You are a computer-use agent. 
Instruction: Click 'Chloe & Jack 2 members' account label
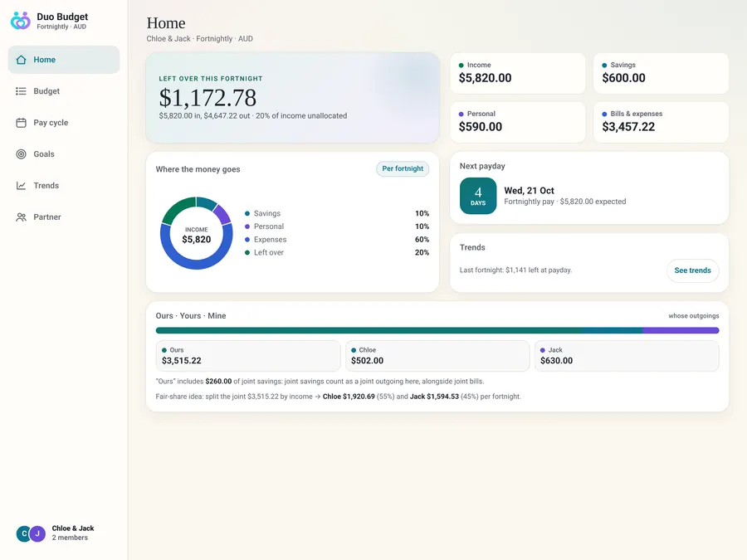click(73, 533)
